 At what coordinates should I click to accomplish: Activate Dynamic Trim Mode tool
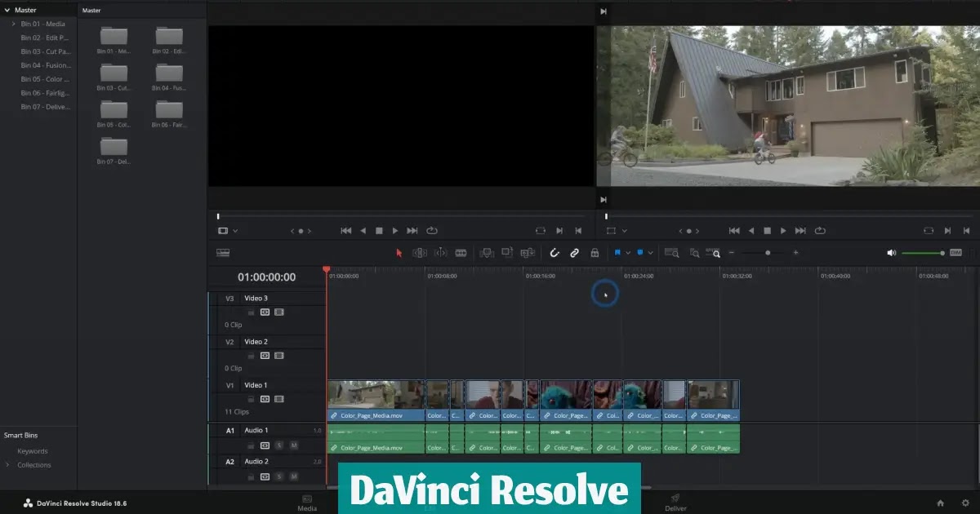[x=440, y=253]
